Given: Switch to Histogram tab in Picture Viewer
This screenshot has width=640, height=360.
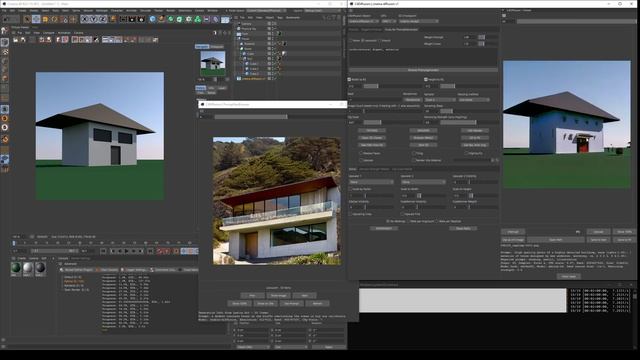Looking at the screenshot, I should click(x=217, y=47).
